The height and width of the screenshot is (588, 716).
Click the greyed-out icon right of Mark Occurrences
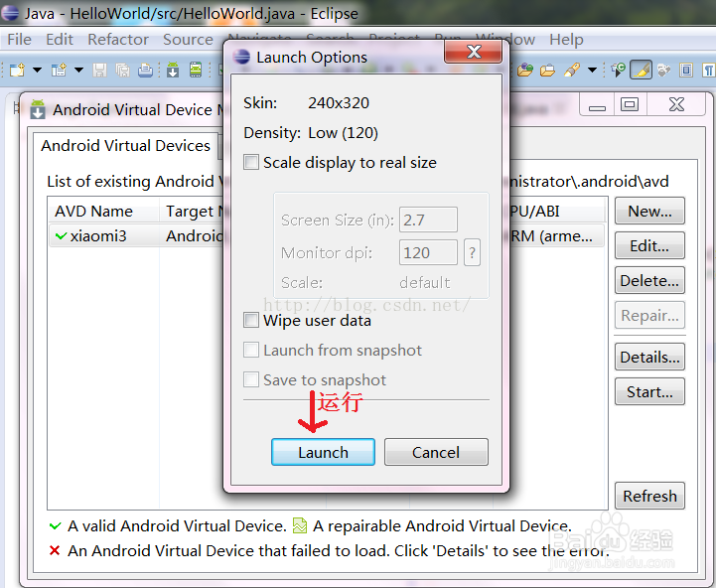(664, 70)
